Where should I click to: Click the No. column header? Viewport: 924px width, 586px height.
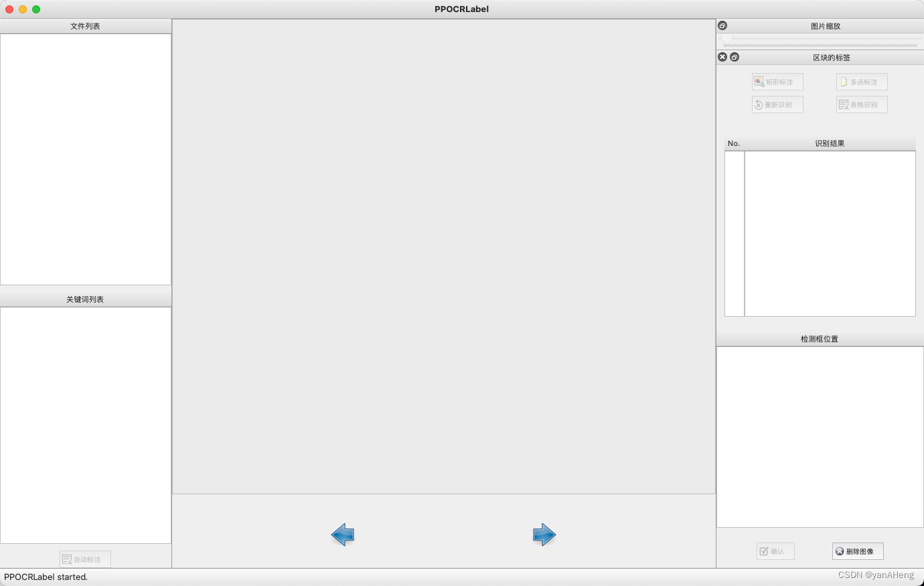pos(734,143)
